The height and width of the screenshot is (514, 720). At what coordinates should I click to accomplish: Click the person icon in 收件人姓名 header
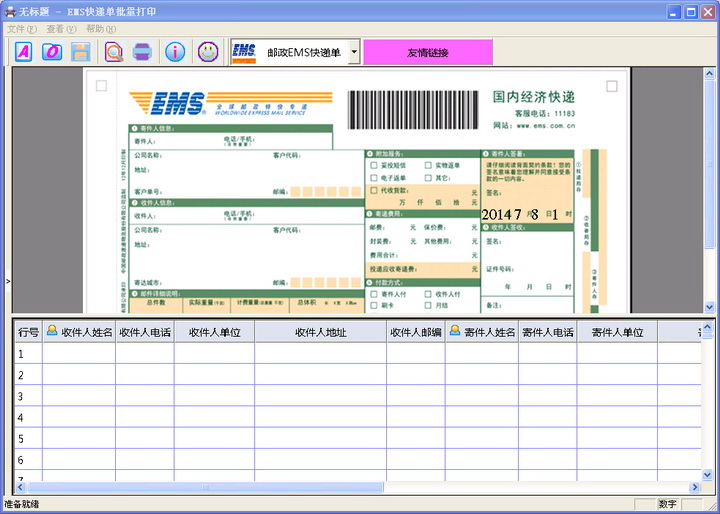tap(52, 330)
